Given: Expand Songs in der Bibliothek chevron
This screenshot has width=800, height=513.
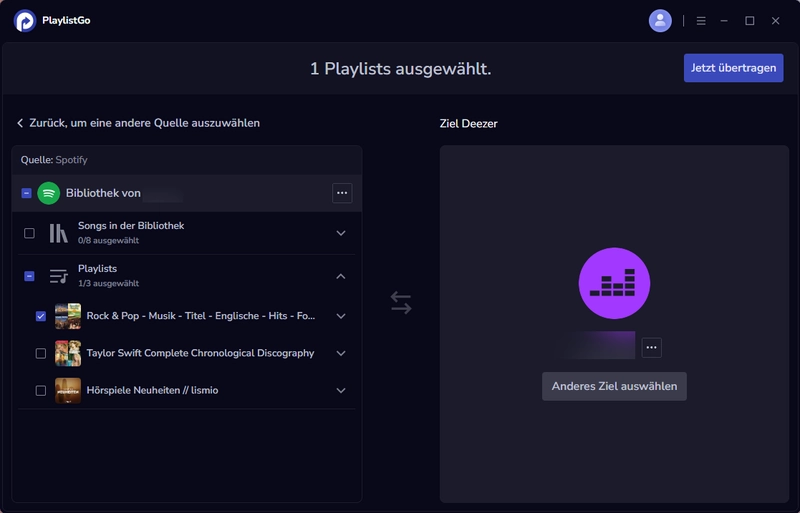Looking at the screenshot, I should pos(341,233).
